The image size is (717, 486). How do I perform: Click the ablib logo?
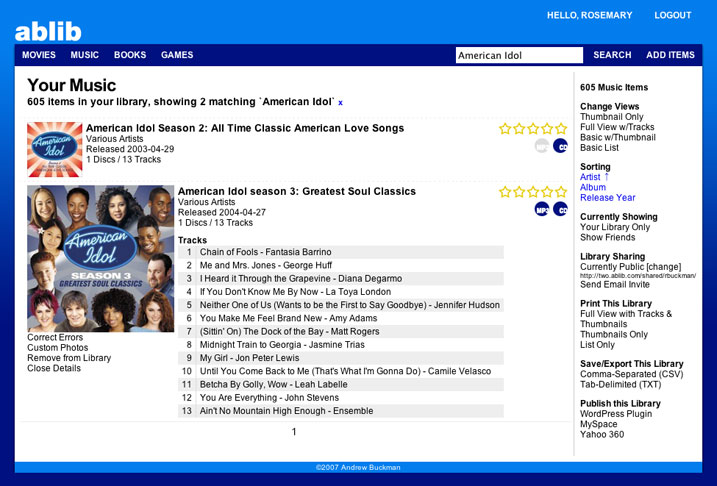click(48, 31)
